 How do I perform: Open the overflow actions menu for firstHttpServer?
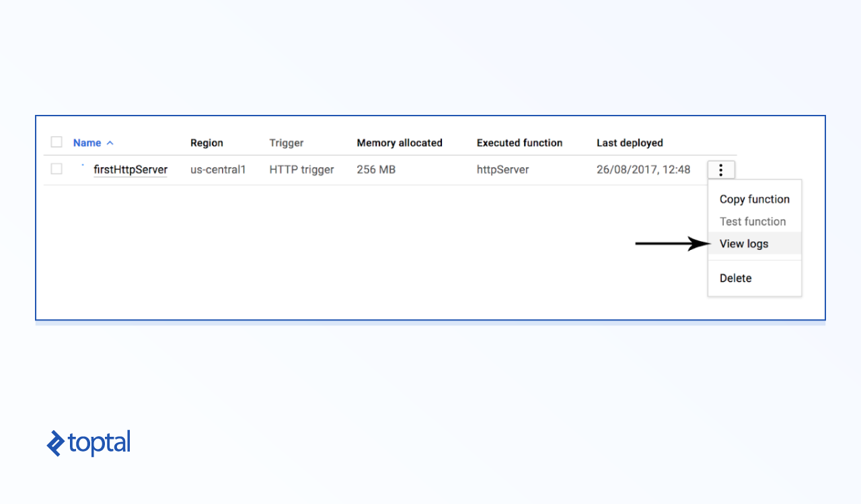pos(720,169)
